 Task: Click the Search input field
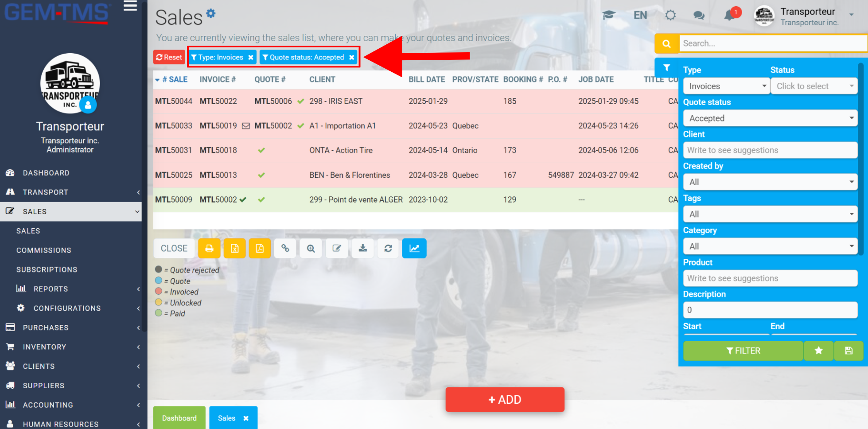[773, 43]
